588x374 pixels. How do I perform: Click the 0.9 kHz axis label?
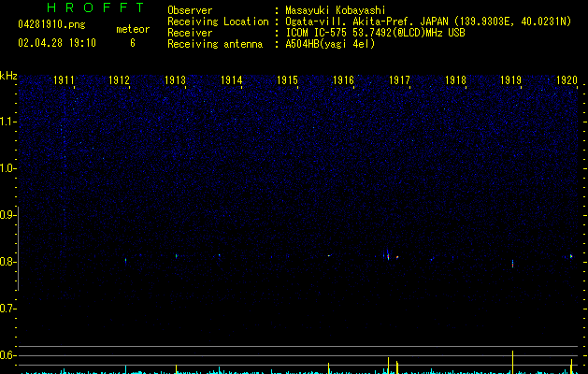click(x=7, y=215)
